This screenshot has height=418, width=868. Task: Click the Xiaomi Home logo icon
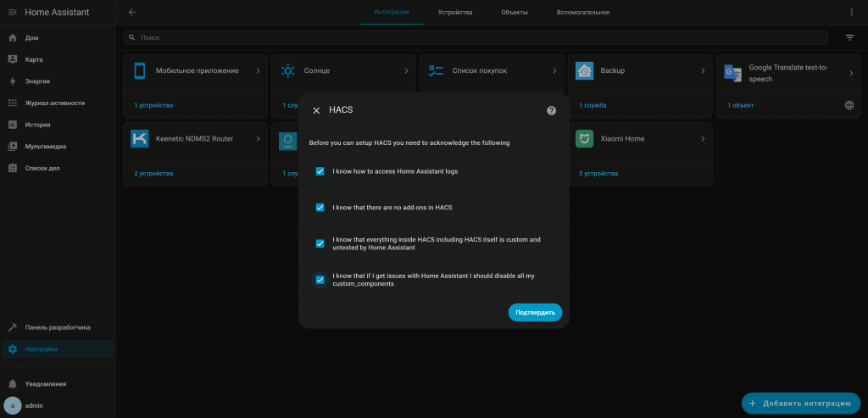point(585,138)
